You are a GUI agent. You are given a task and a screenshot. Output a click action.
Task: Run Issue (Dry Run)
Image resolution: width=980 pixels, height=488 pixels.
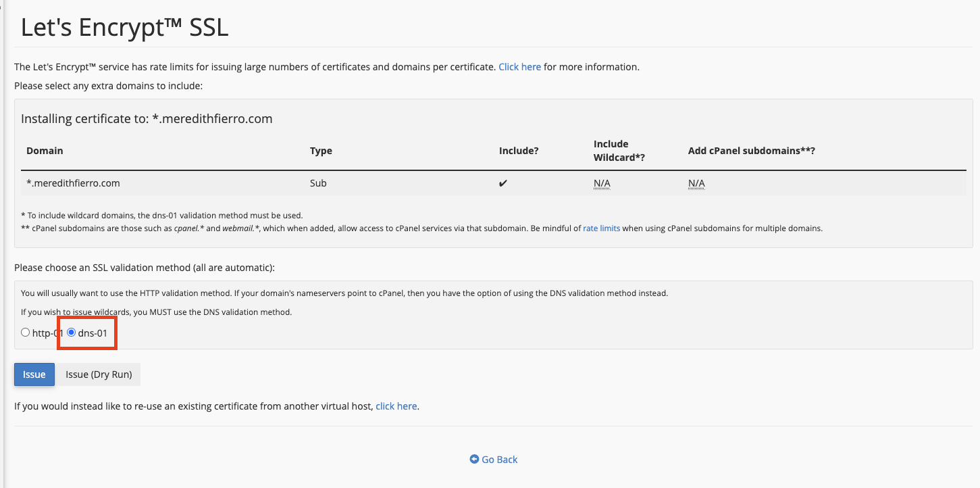(99, 374)
